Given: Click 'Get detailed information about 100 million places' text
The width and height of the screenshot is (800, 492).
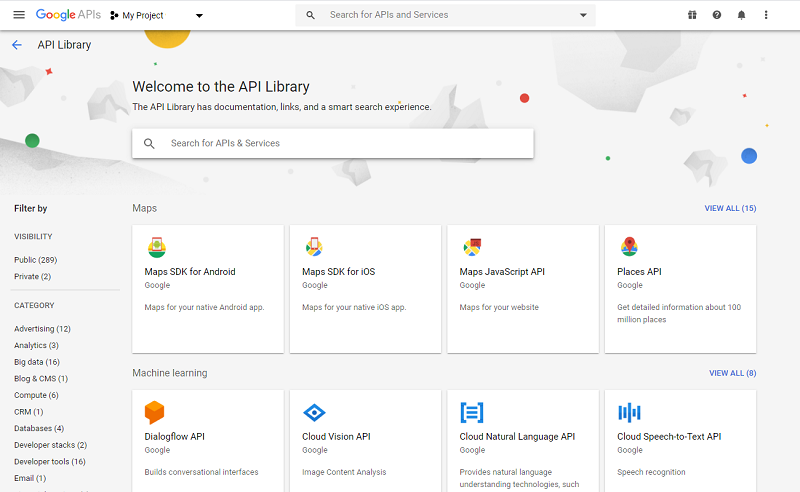Looking at the screenshot, I should [679, 313].
